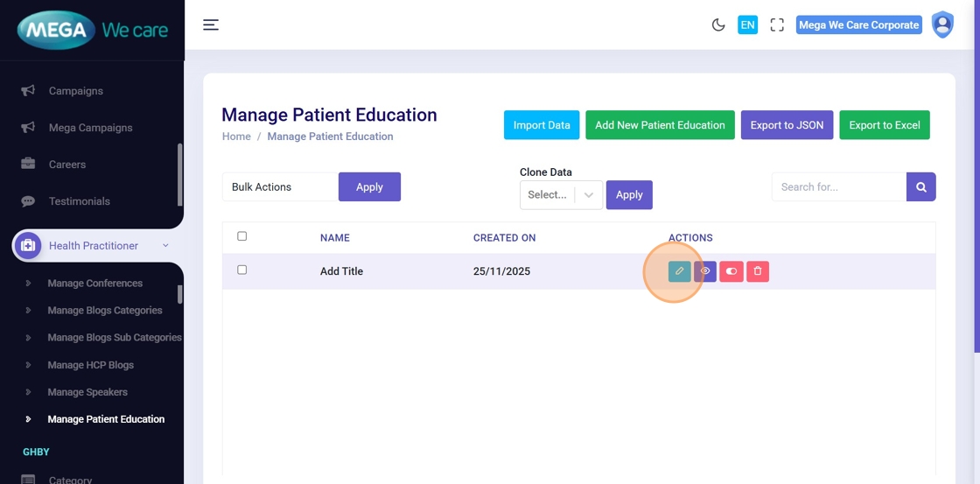Expand the Clone Data select dropdown
Image resolution: width=980 pixels, height=484 pixels.
(561, 195)
